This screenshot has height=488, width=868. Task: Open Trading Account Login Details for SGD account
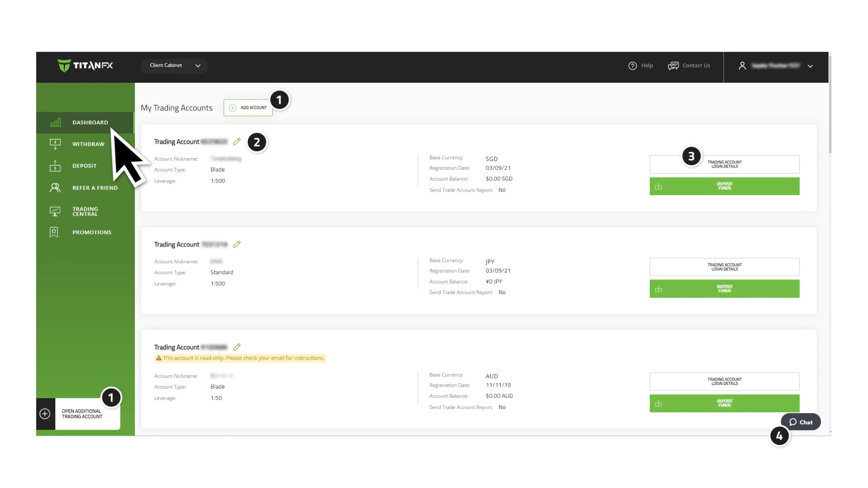[x=724, y=164]
